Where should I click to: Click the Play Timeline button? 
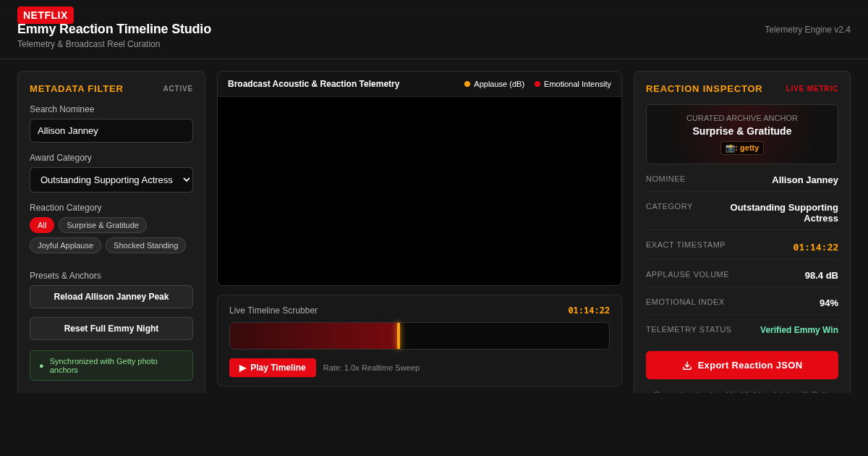[273, 368]
